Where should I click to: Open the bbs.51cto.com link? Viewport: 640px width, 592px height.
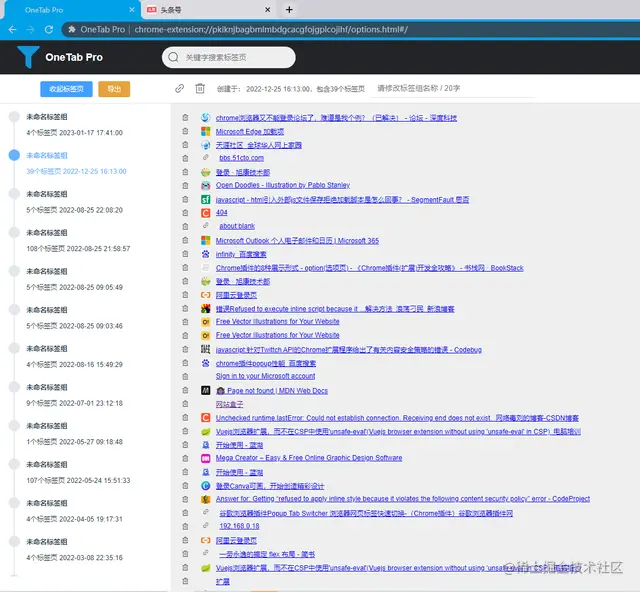pyautogui.click(x=242, y=158)
